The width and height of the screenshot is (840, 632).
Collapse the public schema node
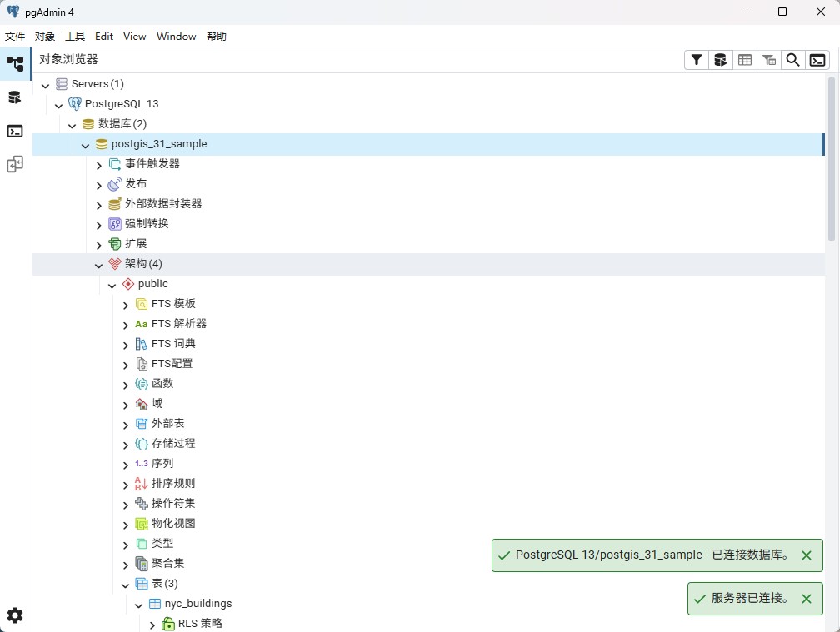pos(112,286)
